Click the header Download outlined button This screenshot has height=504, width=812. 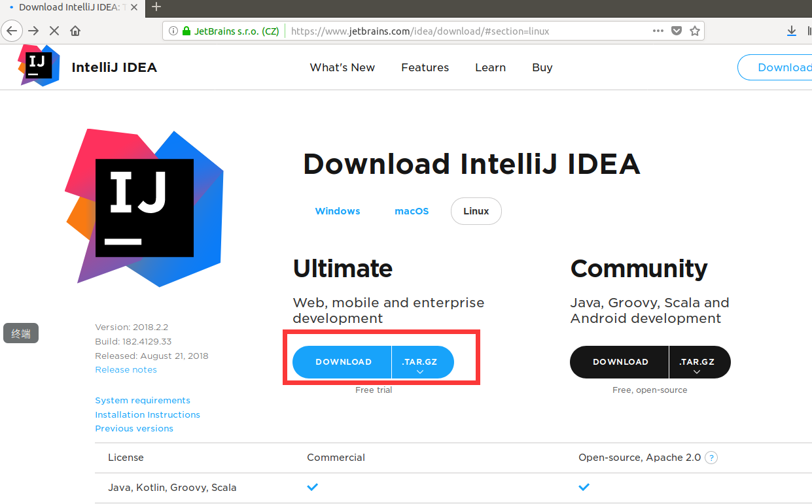(775, 67)
